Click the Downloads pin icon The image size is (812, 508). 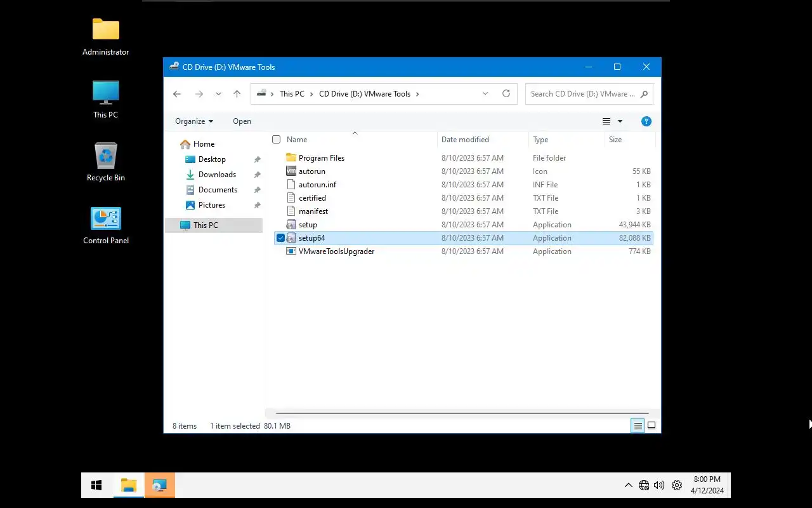click(257, 175)
